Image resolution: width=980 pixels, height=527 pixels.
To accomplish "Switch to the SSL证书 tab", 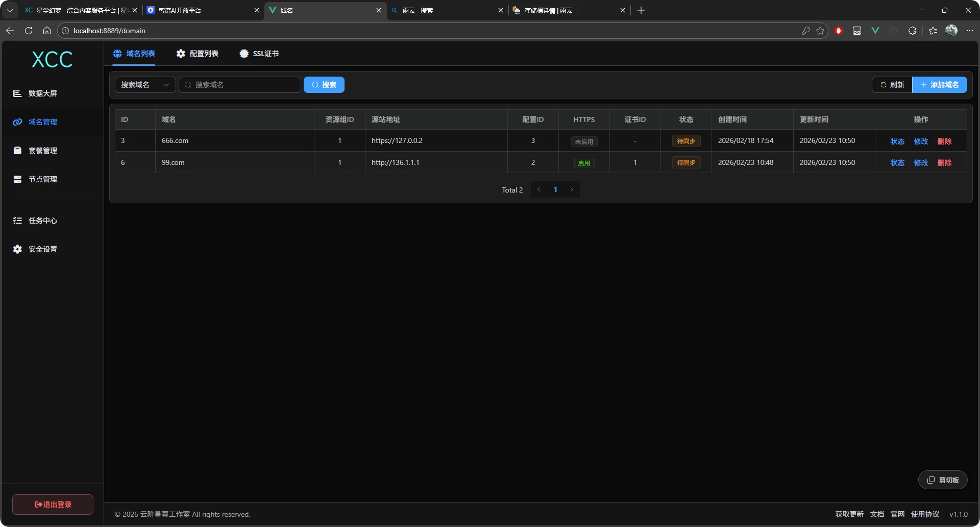I will (x=259, y=54).
